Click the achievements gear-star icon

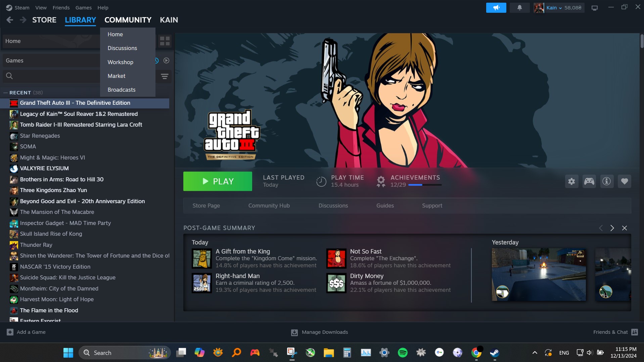(x=381, y=181)
